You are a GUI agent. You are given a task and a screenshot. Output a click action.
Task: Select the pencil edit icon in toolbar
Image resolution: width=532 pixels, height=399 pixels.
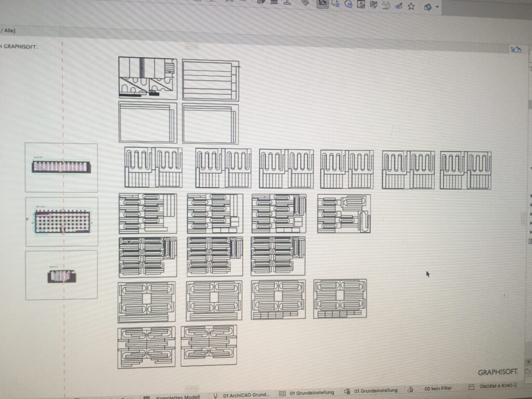398,6
